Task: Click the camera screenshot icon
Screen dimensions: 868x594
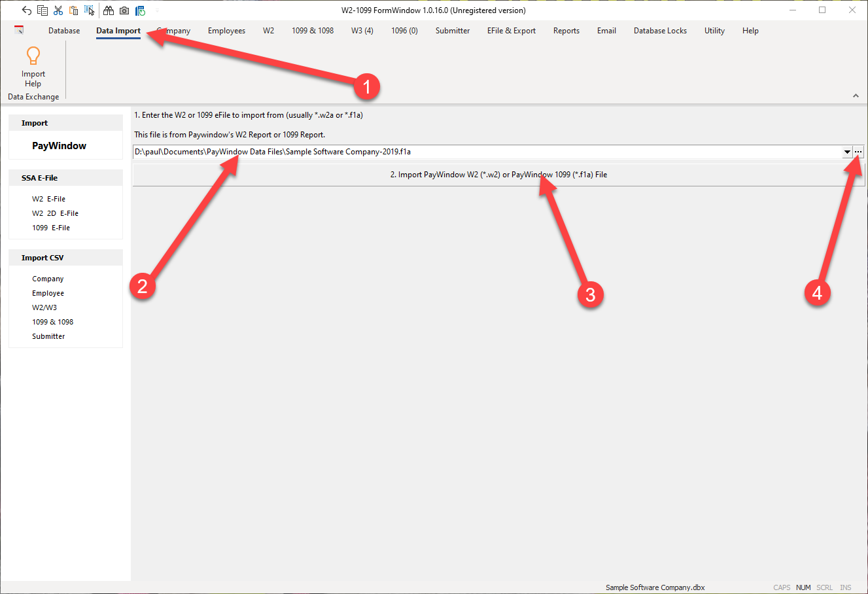Action: tap(124, 10)
